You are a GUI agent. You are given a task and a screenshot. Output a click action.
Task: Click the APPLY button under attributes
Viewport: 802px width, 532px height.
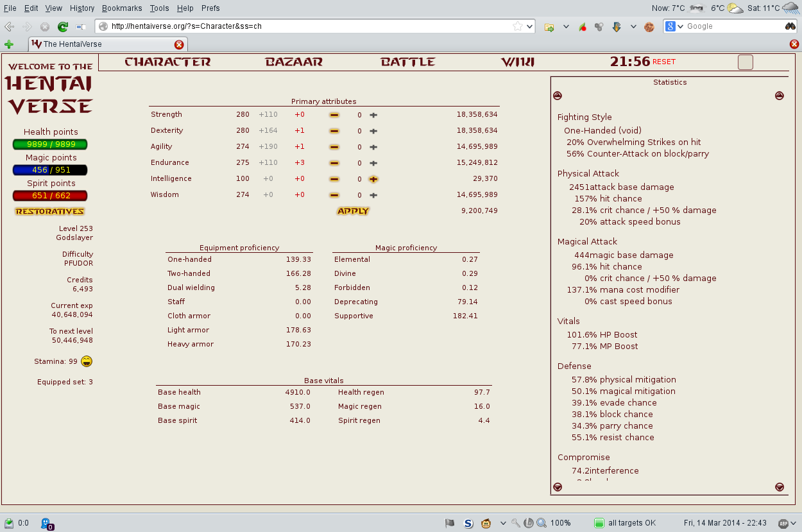pos(353,210)
